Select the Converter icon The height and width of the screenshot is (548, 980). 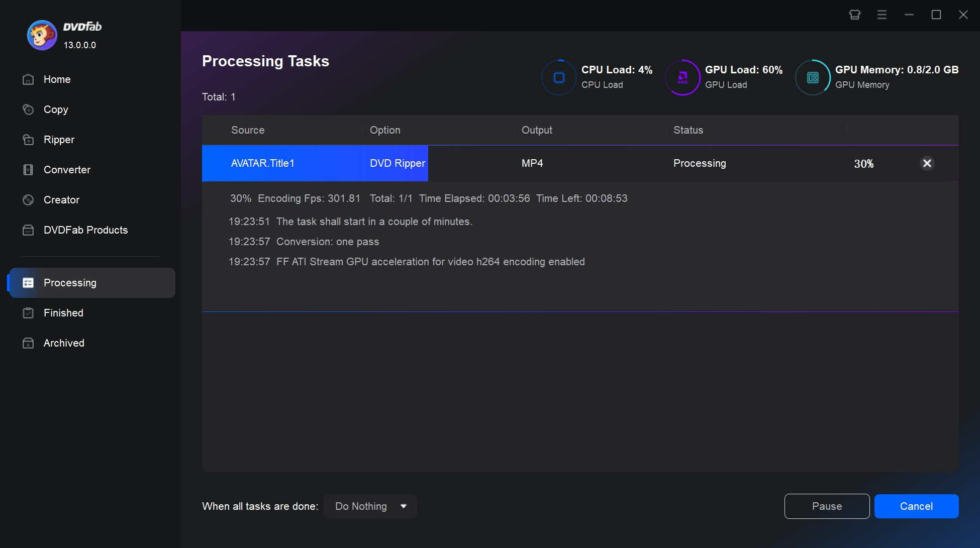(x=27, y=169)
